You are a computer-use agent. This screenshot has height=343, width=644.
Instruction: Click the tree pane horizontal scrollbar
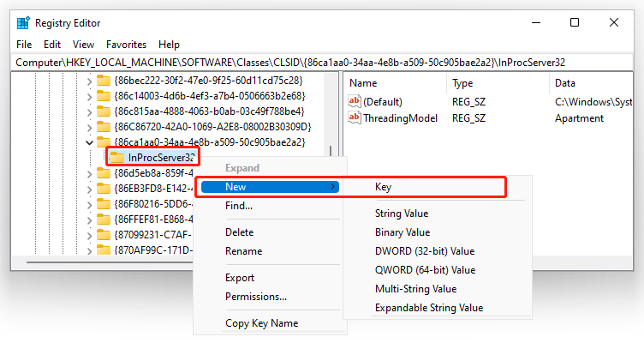(110, 262)
